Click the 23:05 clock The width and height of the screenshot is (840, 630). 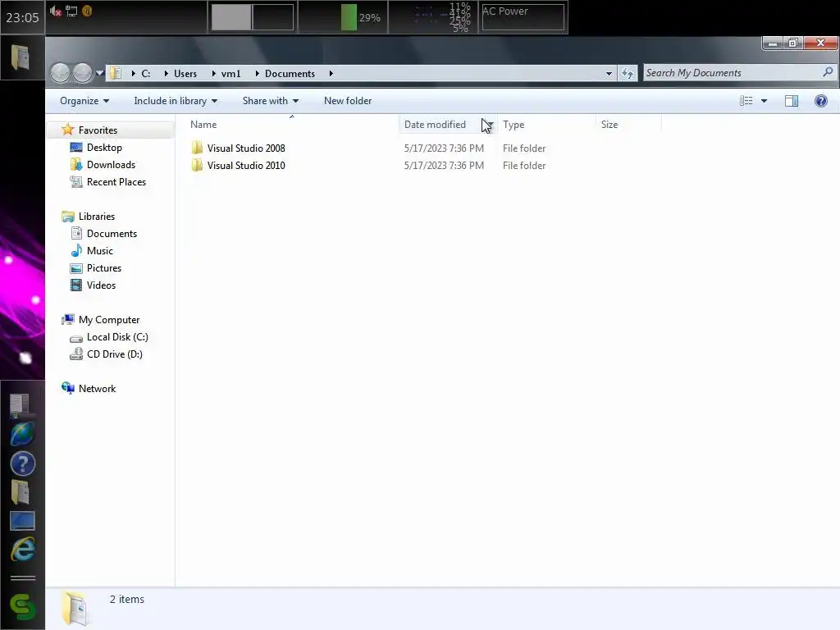(22, 18)
